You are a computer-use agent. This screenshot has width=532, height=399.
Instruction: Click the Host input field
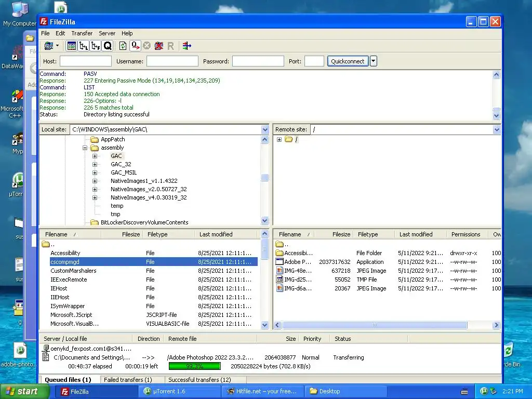click(x=86, y=61)
